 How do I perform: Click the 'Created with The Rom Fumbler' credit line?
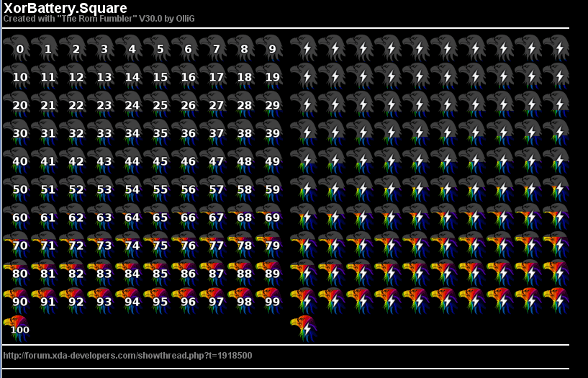click(99, 19)
